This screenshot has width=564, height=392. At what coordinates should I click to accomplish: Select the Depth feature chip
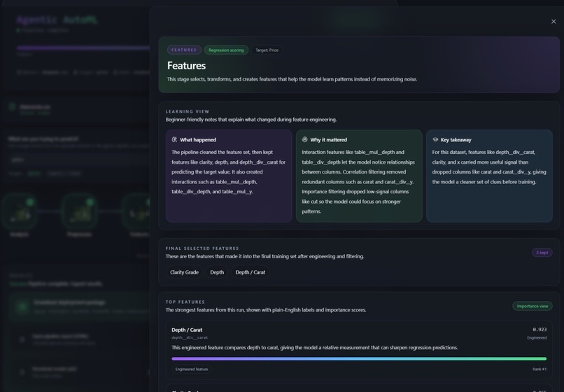coord(217,272)
